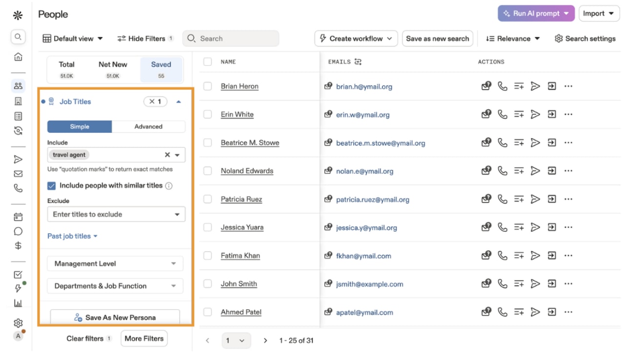Select all rows header checkbox
Image resolution: width=634 pixels, height=364 pixels.
[208, 62]
